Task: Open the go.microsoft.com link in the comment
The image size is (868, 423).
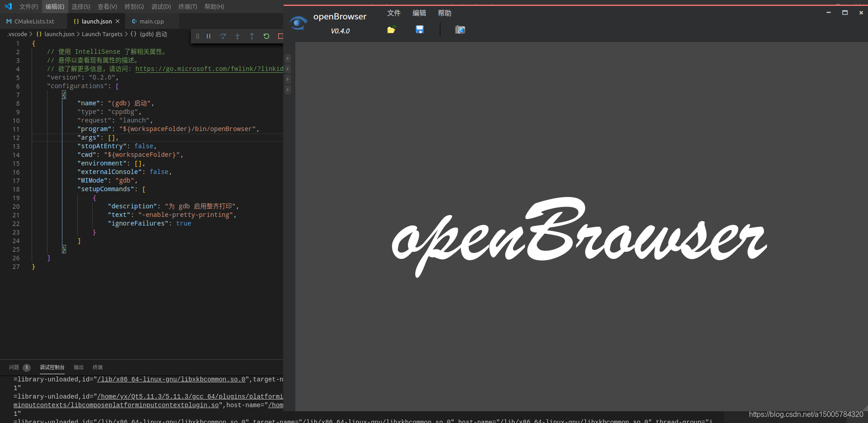Action: (209, 69)
